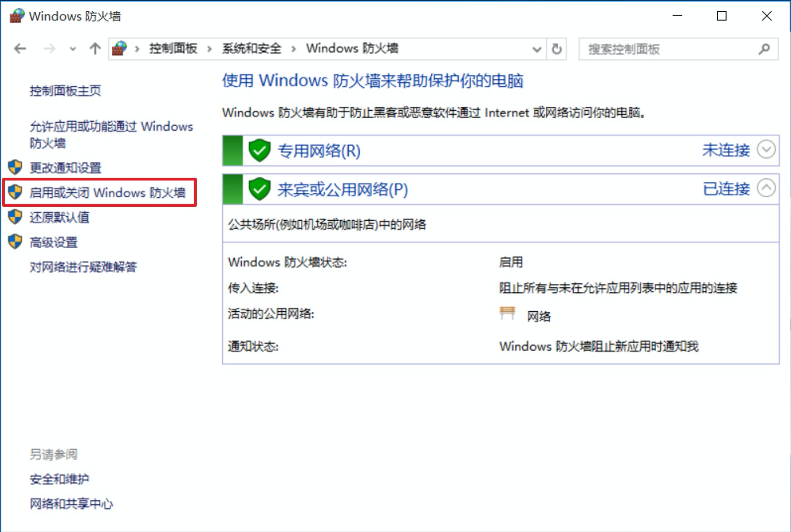Expand the chevron after 系统和安全
This screenshot has height=532, width=791.
(x=294, y=49)
